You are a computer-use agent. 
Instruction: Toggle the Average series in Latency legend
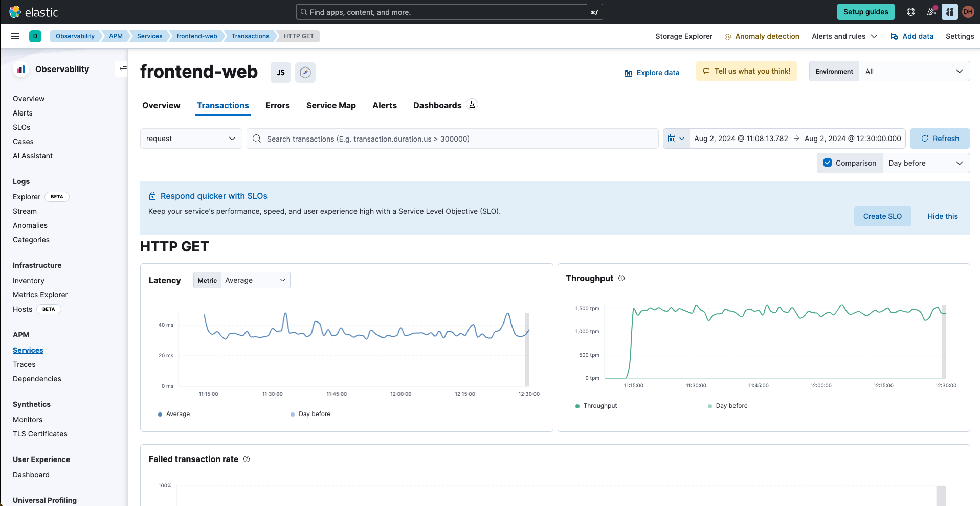tap(177, 414)
